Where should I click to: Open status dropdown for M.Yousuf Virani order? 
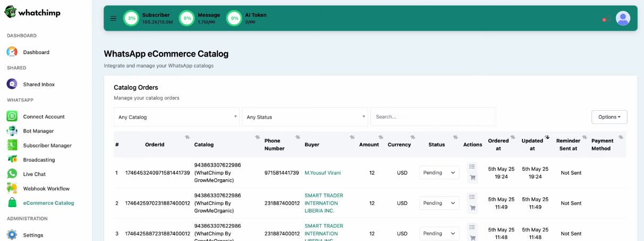tap(439, 172)
